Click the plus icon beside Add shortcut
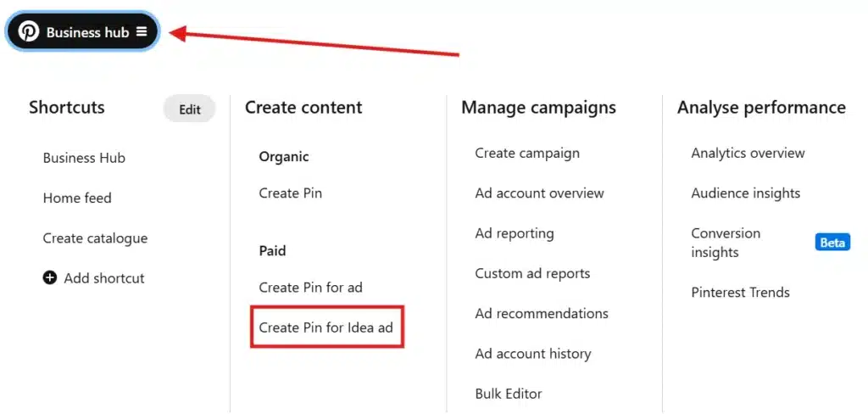The height and width of the screenshot is (414, 868). coord(50,277)
